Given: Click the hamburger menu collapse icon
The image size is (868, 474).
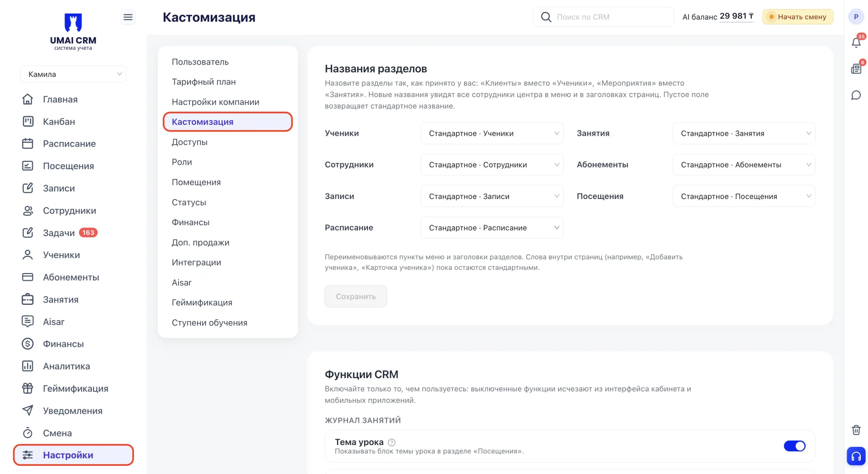Looking at the screenshot, I should pos(128,17).
